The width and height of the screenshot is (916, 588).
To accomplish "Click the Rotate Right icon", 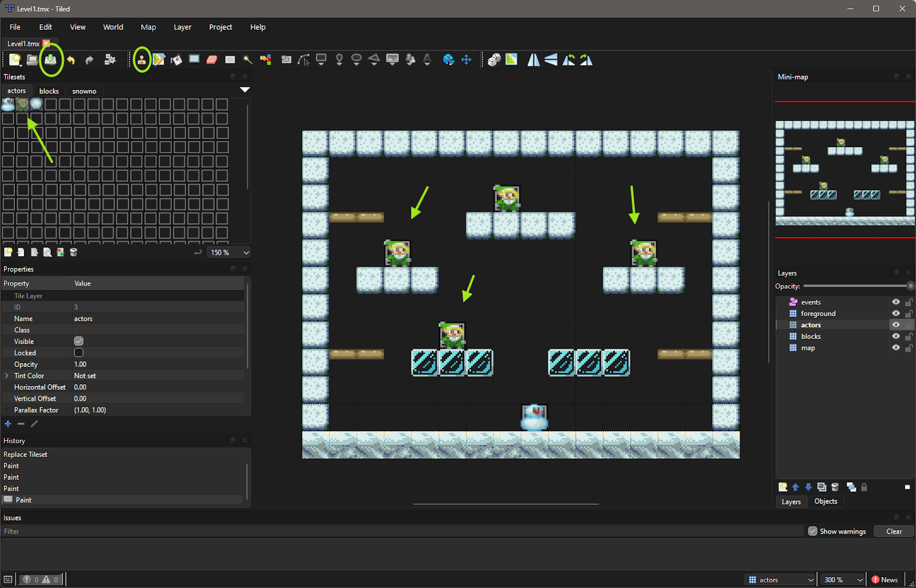I will tap(587, 60).
